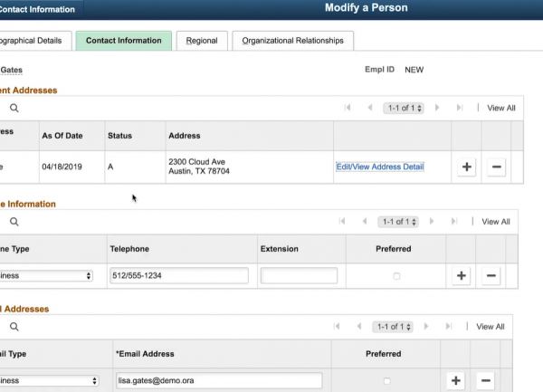Click the As Of Date column header
Screen dimensions: 543x392
tap(62, 136)
